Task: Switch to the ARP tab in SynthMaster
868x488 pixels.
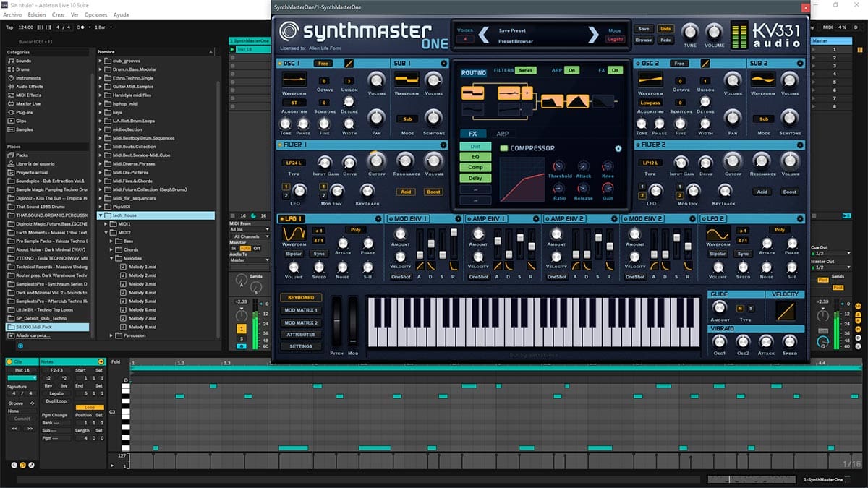Action: click(x=502, y=134)
